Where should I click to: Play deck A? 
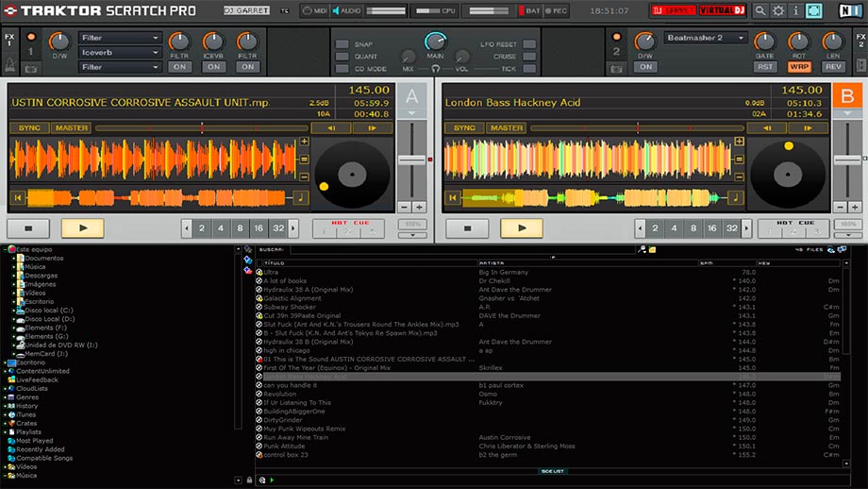(82, 228)
